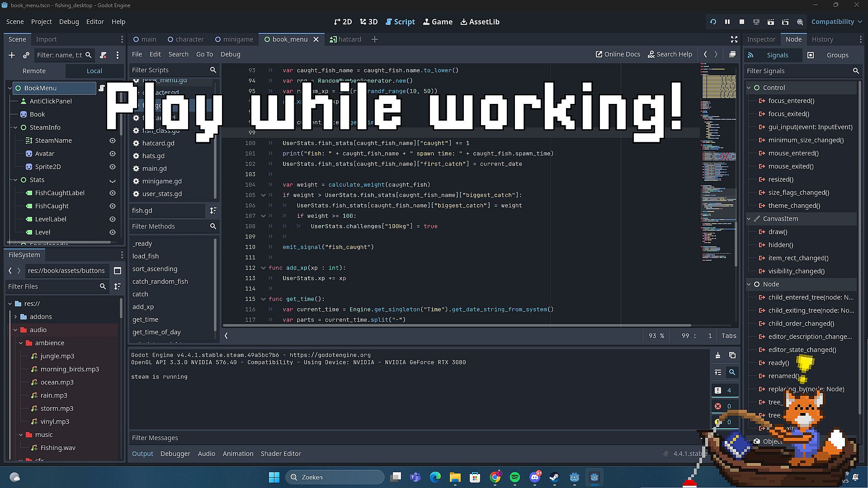Viewport: 868px width, 488px height.
Task: Open the Debug menu in menu bar
Action: click(x=69, y=22)
